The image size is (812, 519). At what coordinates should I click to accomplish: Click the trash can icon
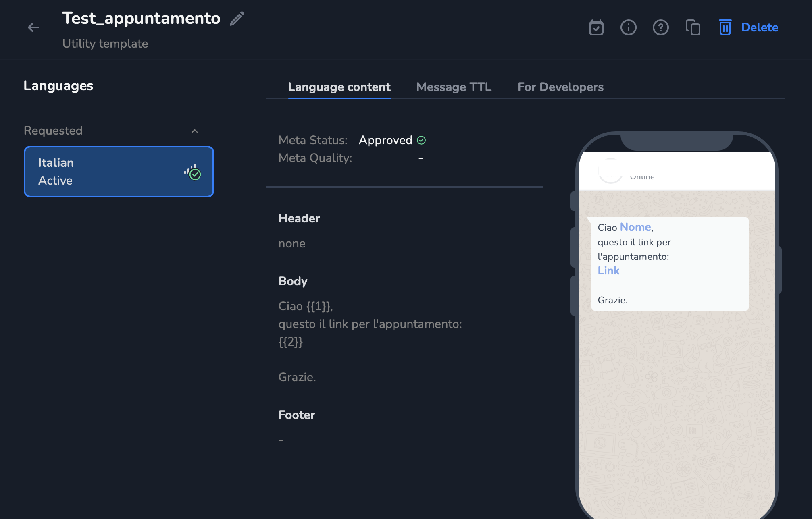click(725, 27)
